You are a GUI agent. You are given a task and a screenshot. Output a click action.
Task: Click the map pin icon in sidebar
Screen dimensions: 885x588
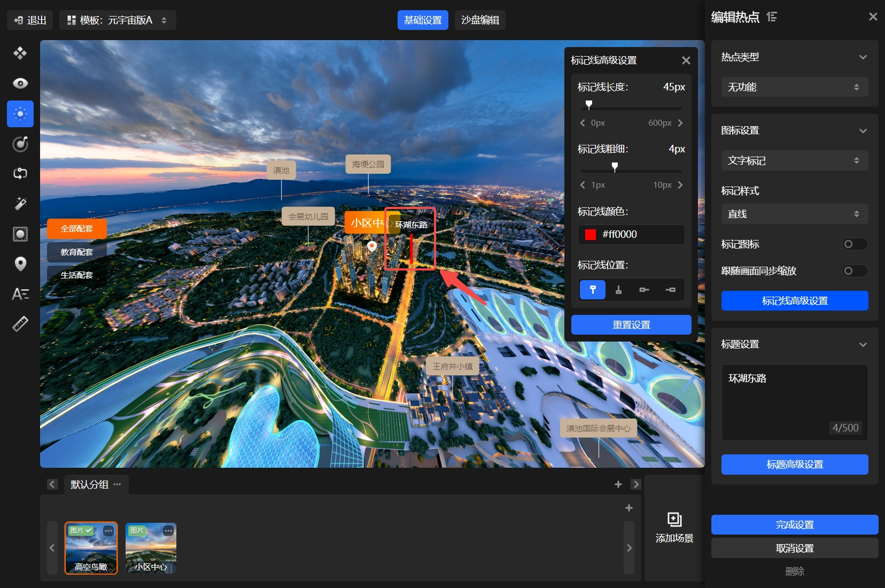click(x=20, y=264)
